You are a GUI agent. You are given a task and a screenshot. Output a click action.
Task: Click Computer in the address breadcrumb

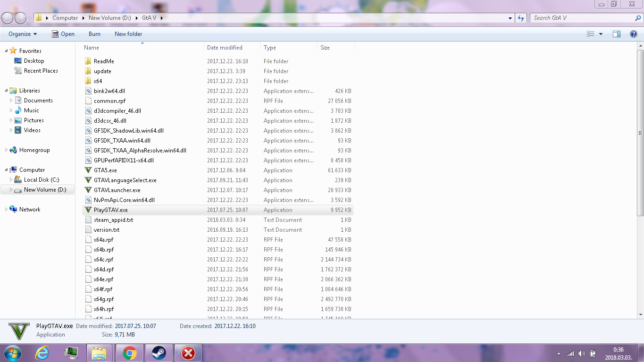(65, 18)
